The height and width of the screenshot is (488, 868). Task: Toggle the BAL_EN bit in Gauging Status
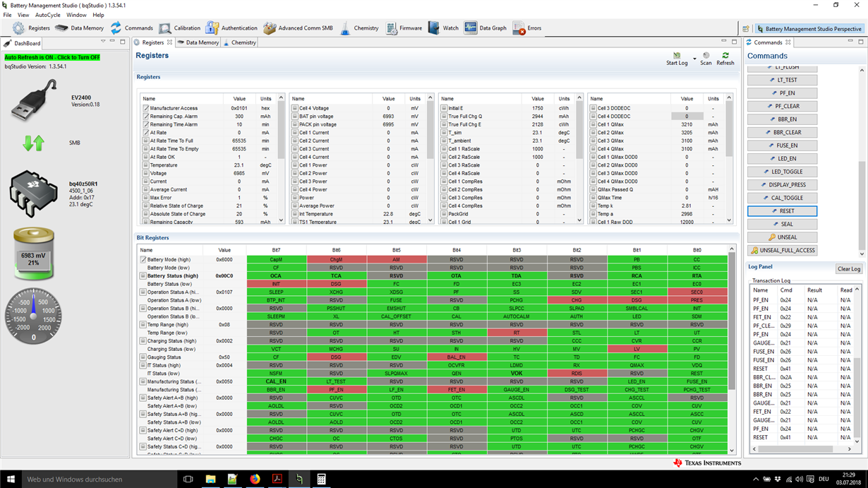point(456,357)
